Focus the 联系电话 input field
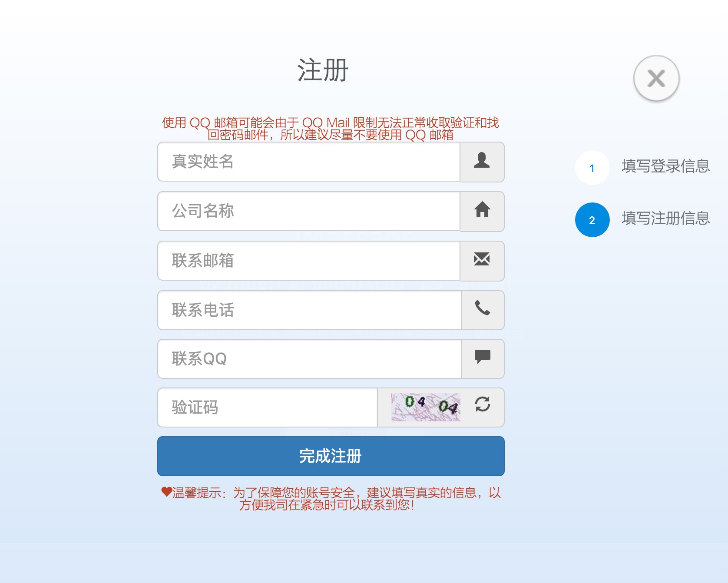Viewport: 728px width, 583px height. pyautogui.click(x=310, y=310)
